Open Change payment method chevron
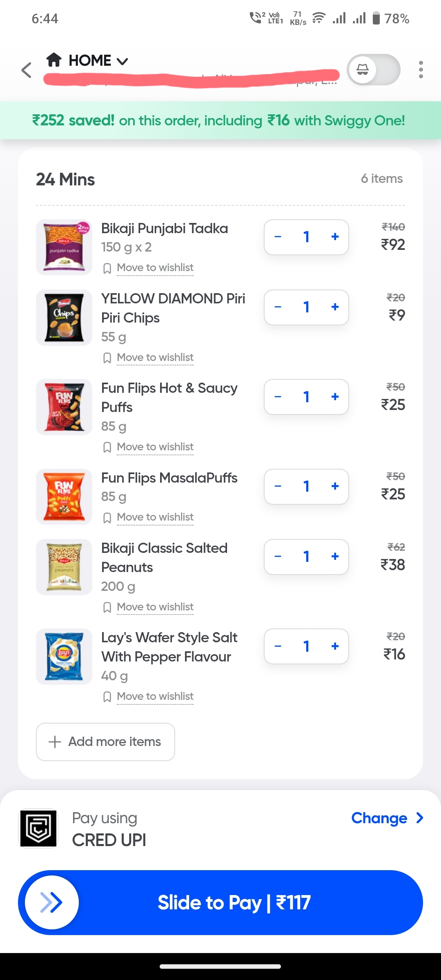441x980 pixels. (x=419, y=818)
